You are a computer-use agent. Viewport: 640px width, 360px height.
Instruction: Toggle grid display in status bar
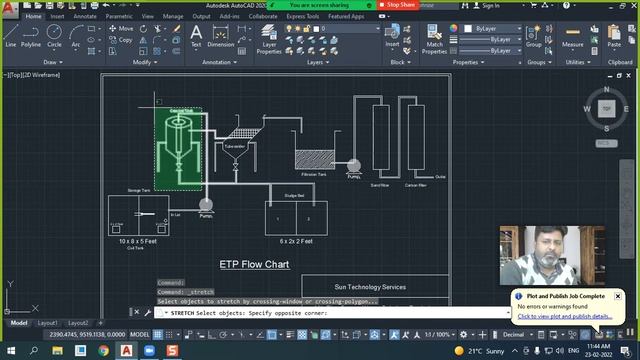click(x=158, y=335)
